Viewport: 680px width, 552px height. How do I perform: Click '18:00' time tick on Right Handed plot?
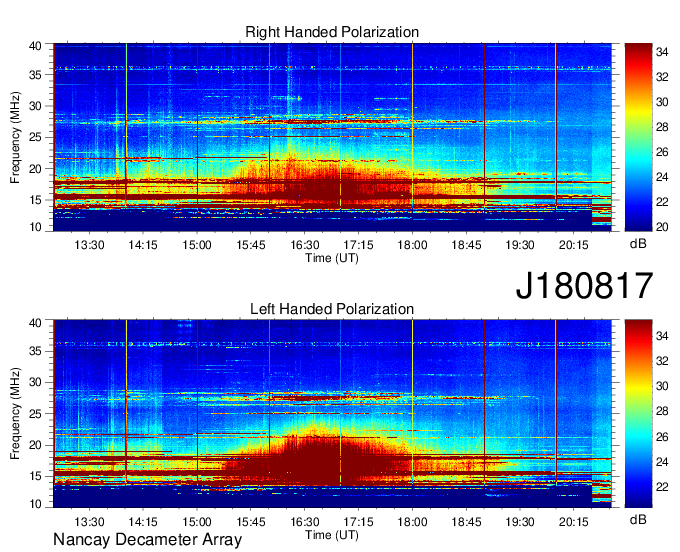point(412,245)
